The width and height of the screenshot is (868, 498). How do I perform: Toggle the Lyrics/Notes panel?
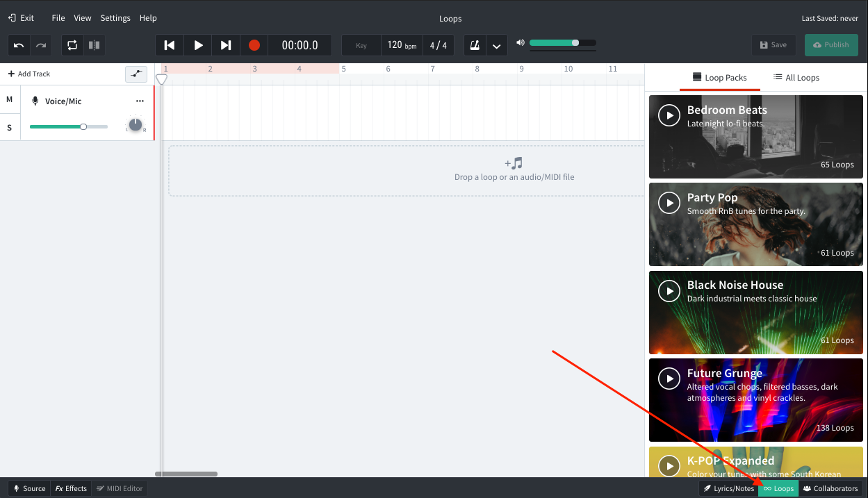728,488
